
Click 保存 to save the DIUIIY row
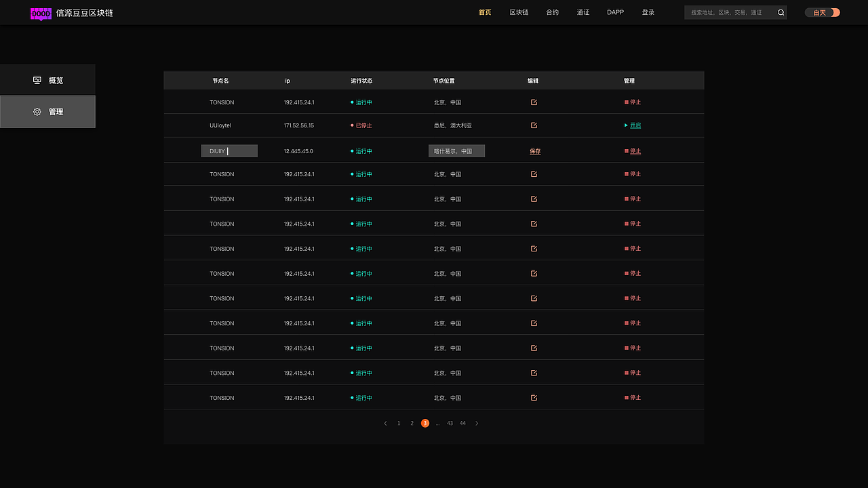[x=535, y=151]
